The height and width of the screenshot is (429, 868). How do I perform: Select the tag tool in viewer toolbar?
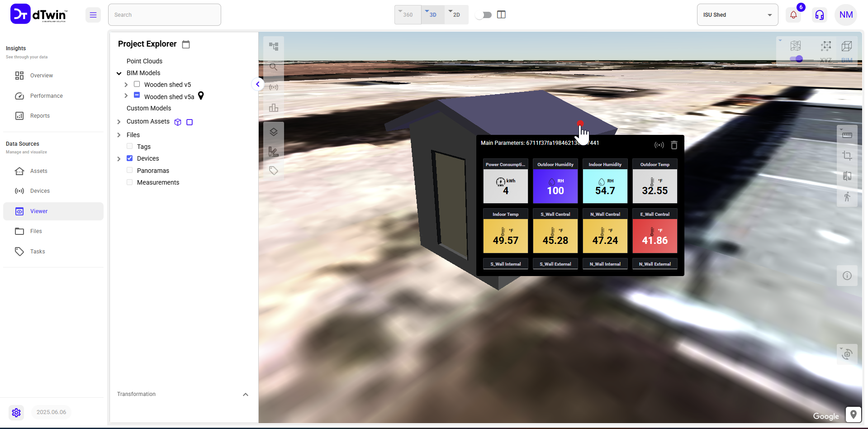[x=274, y=171]
